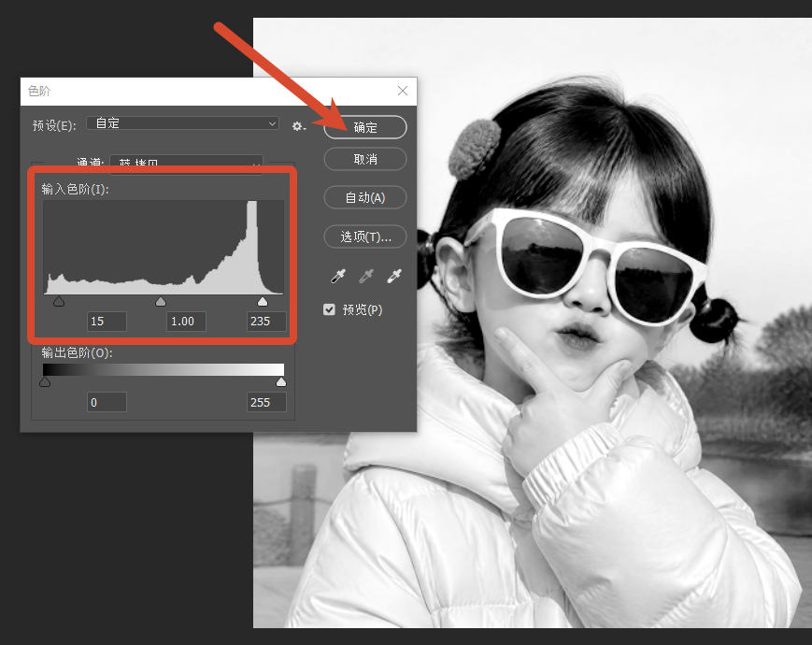Click the midtone field showing 1.00
The height and width of the screenshot is (645, 812).
point(186,322)
